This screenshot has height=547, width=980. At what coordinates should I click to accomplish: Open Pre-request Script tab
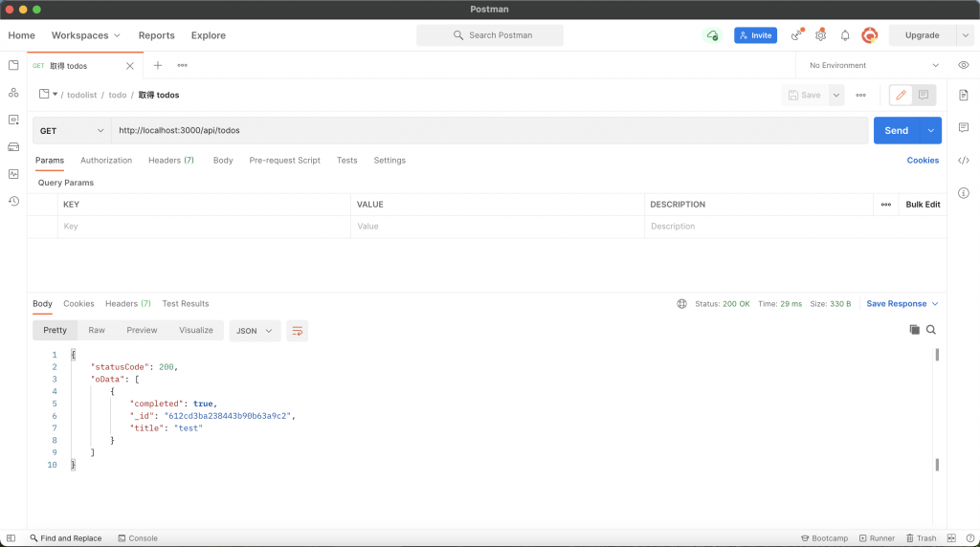coord(284,161)
